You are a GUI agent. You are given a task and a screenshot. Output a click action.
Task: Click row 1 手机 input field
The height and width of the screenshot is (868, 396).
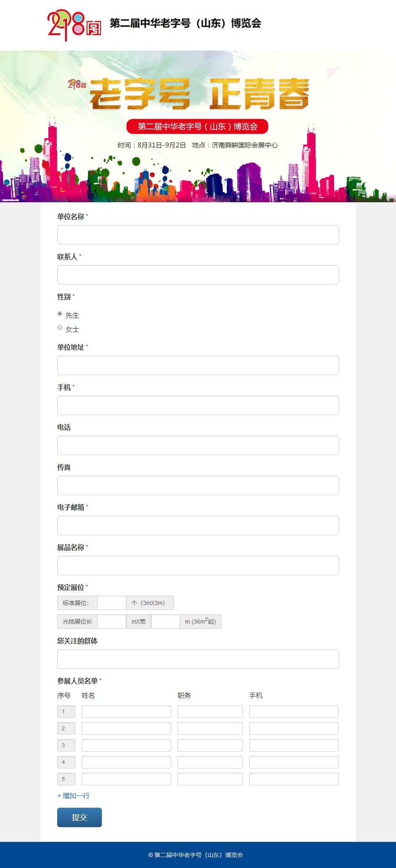[294, 712]
